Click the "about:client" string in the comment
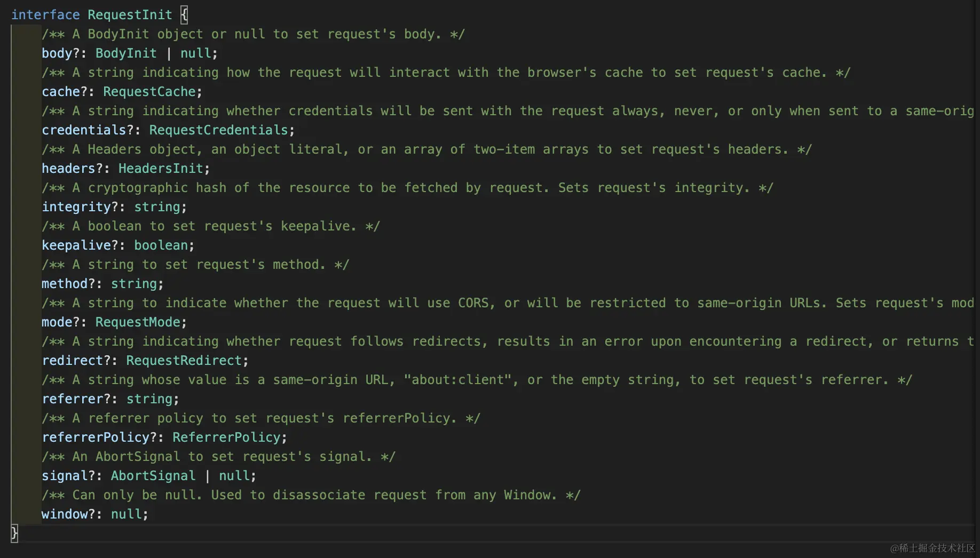The height and width of the screenshot is (558, 980). coord(457,380)
